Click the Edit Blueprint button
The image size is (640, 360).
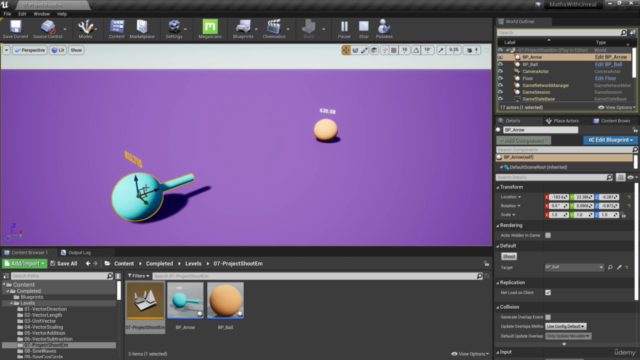click(x=610, y=140)
